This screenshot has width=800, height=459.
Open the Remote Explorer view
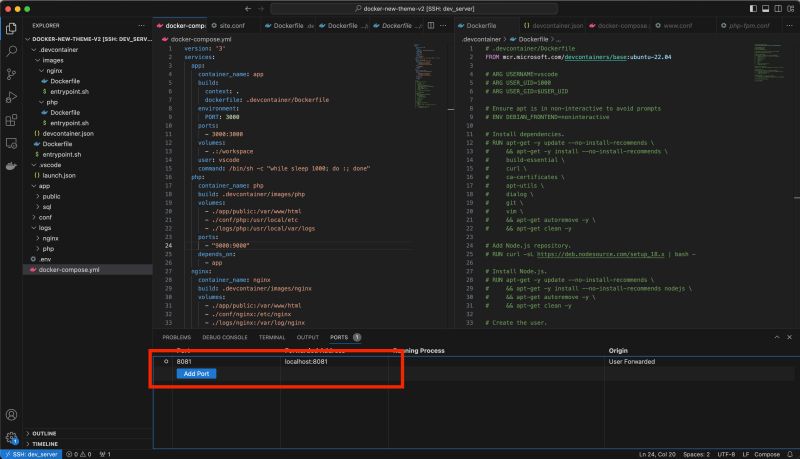11,143
